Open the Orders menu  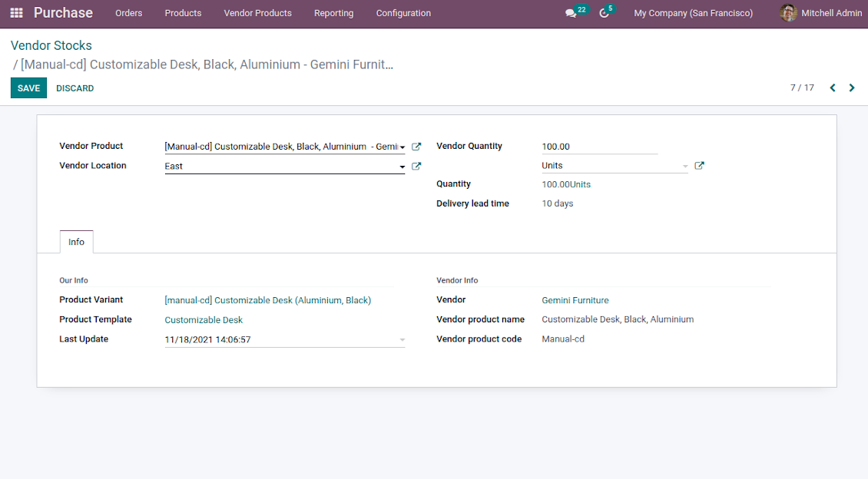pyautogui.click(x=128, y=13)
